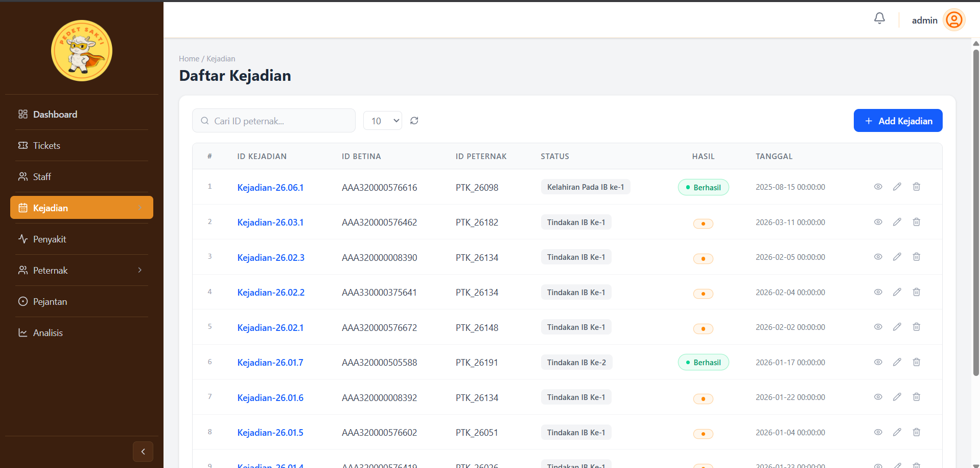Click the Tindakan IB Ke-2 status tag
This screenshot has width=980, height=468.
(x=576, y=362)
